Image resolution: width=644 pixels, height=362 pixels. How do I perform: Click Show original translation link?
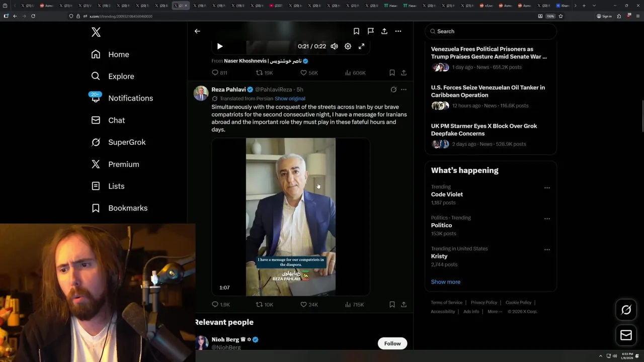(290, 99)
